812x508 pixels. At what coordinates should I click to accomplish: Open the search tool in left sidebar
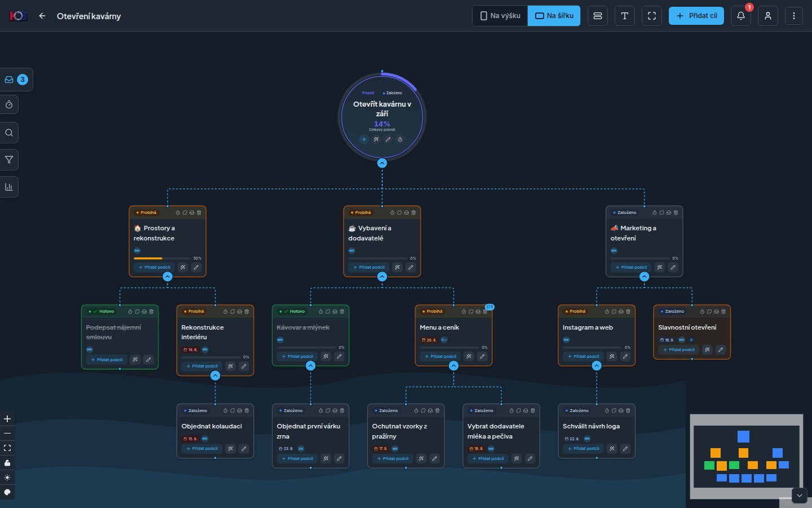(x=9, y=133)
